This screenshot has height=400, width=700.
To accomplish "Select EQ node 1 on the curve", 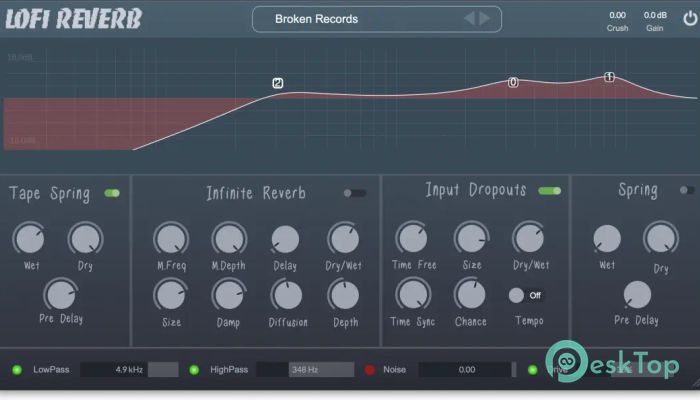I will pos(609,77).
